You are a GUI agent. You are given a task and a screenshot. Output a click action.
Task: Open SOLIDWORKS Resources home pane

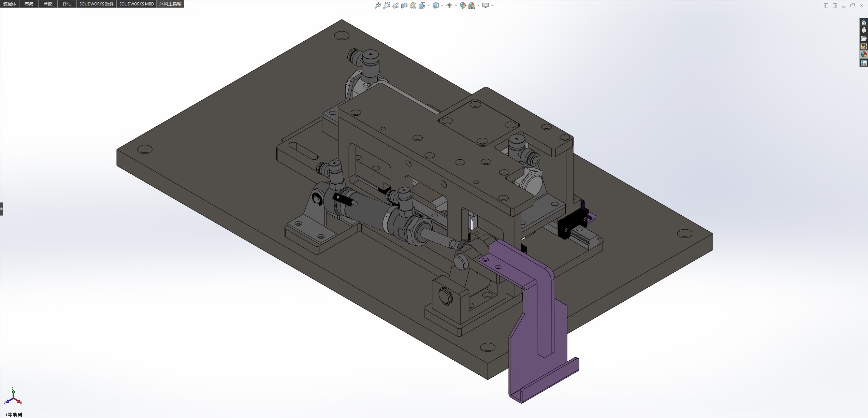864,22
